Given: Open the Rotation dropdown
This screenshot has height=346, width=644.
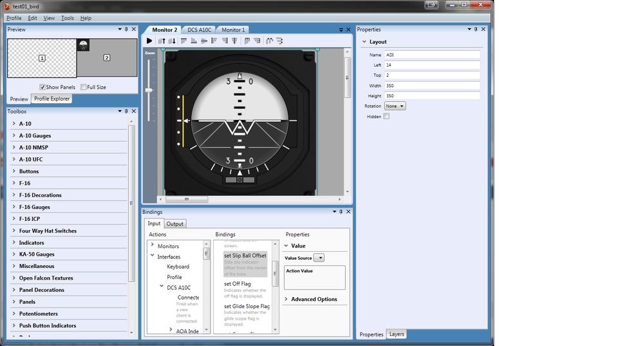Looking at the screenshot, I should pyautogui.click(x=395, y=106).
